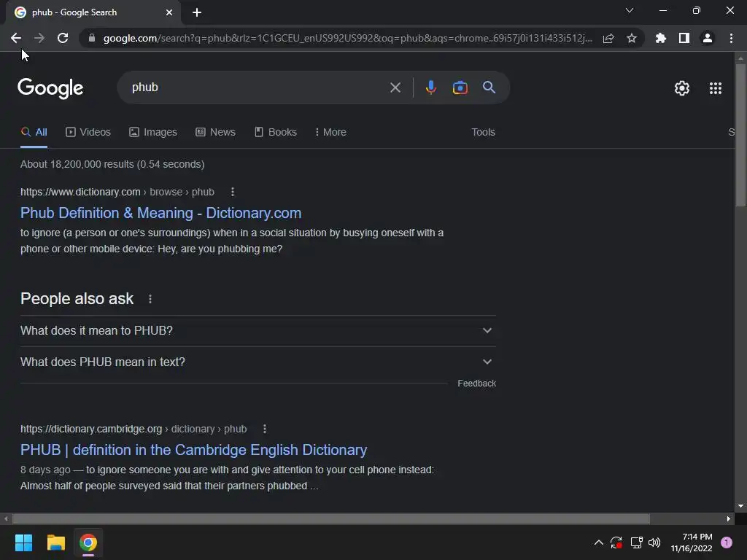Switch to the Videos tab
Viewport: 747px width, 560px height.
(x=88, y=132)
